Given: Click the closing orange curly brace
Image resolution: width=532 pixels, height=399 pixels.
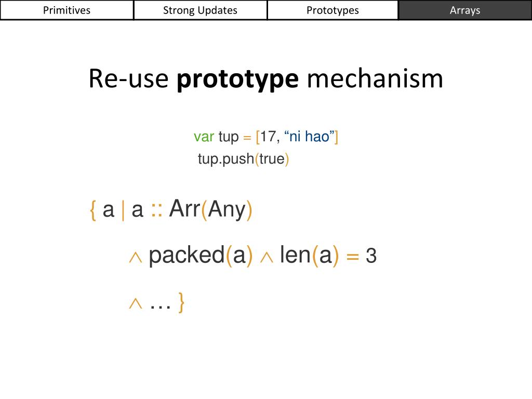Looking at the screenshot, I should tap(181, 302).
